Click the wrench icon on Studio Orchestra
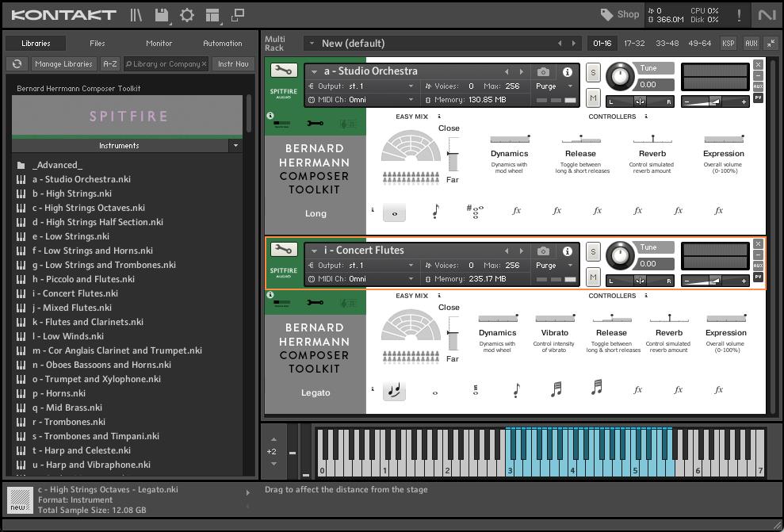The height and width of the screenshot is (532, 784). pos(283,71)
